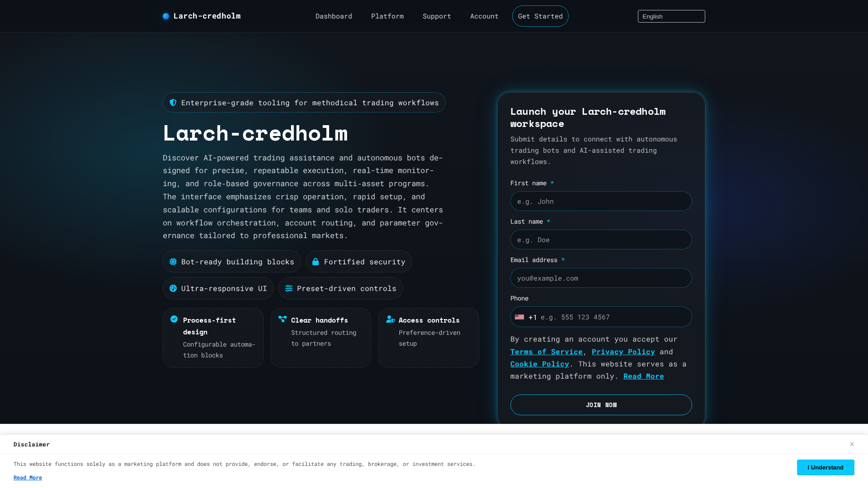The width and height of the screenshot is (868, 488).
Task: Click the sliders icon for Preset-driven controls
Action: pos(289,288)
